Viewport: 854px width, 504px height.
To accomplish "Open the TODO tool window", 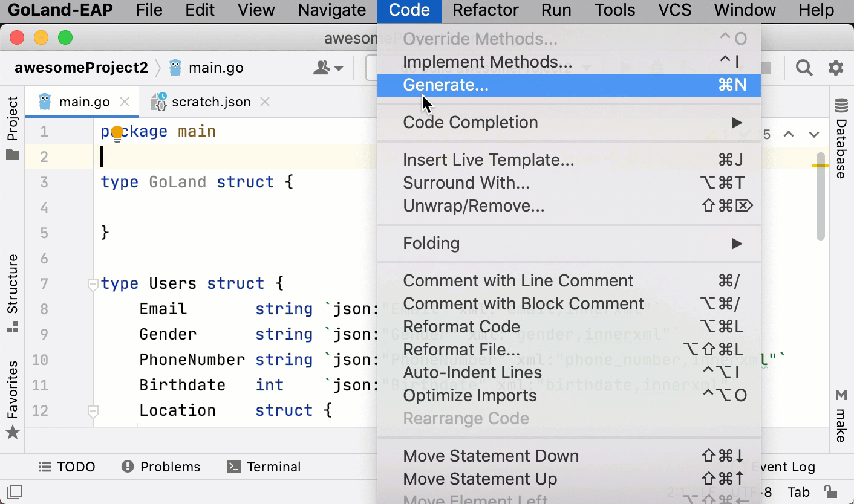I will tap(68, 467).
